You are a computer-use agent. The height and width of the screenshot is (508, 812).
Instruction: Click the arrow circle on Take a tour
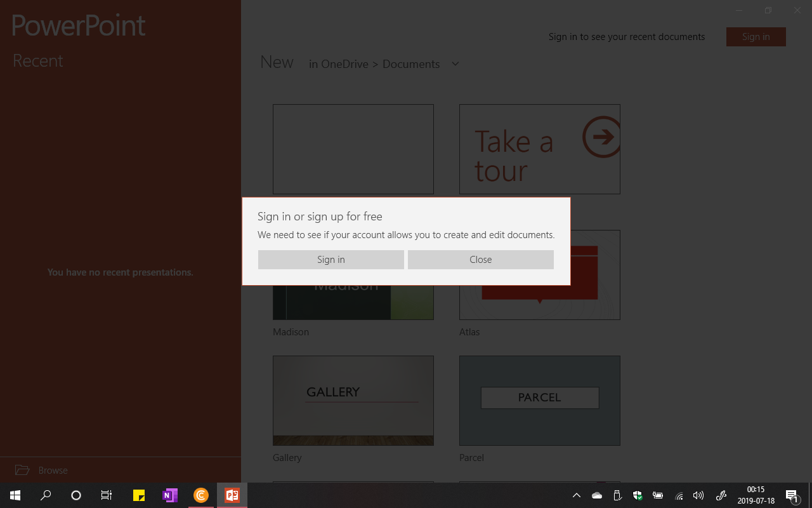point(601,137)
